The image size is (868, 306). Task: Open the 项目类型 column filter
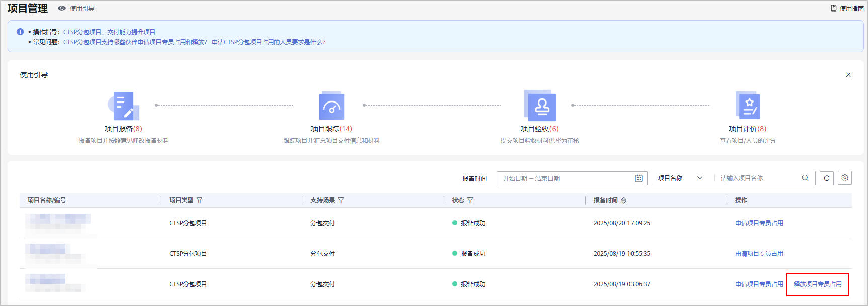(199, 200)
